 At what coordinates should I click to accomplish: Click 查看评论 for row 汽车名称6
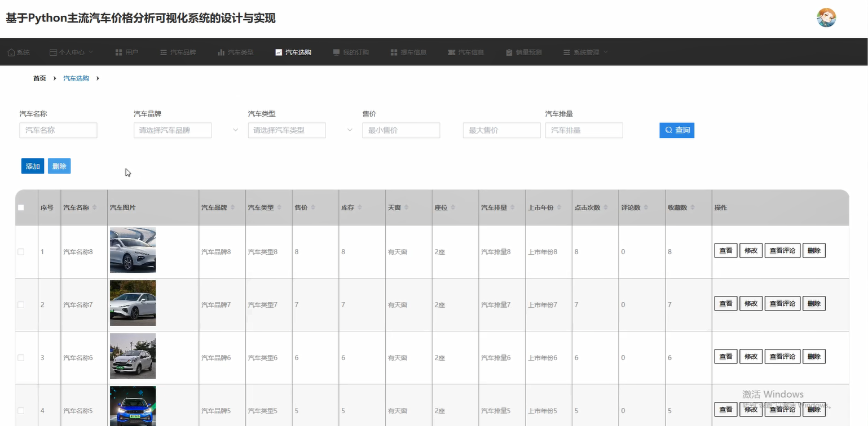782,357
